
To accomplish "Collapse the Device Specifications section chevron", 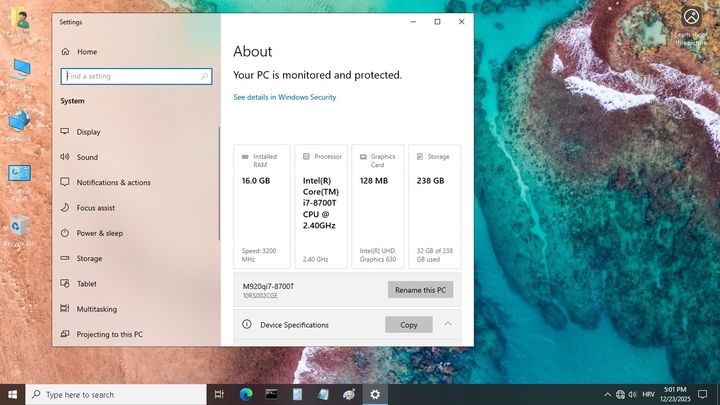I will (448, 324).
